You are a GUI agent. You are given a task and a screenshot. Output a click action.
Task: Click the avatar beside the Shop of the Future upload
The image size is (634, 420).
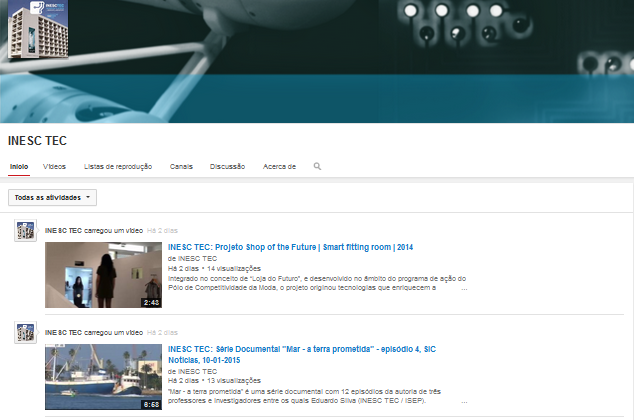25,230
